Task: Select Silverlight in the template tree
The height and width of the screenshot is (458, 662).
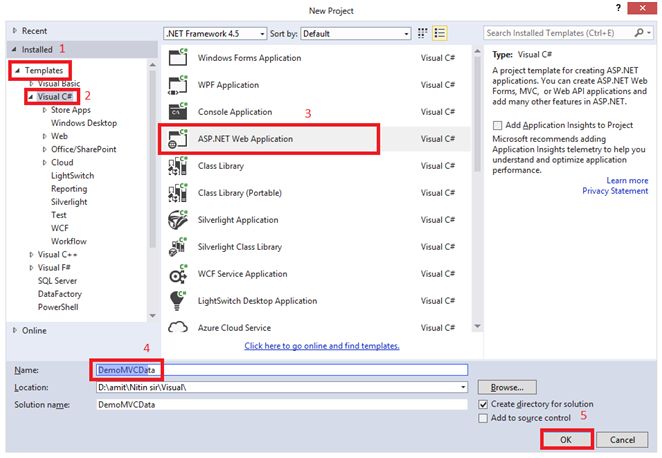Action: 69,202
